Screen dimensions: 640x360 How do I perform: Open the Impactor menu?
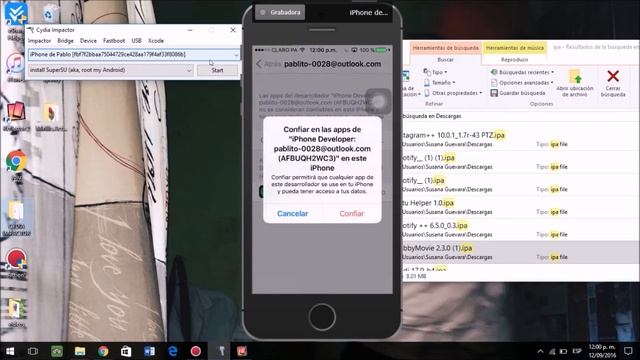pyautogui.click(x=40, y=41)
